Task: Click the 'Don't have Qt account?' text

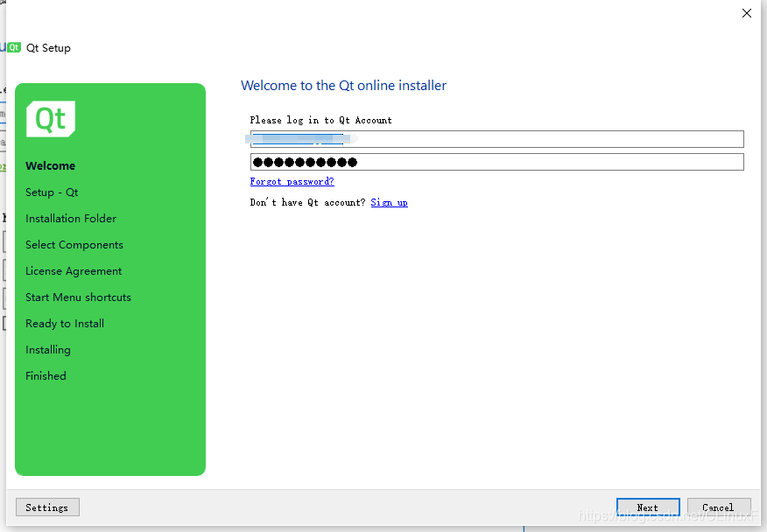Action: [307, 202]
